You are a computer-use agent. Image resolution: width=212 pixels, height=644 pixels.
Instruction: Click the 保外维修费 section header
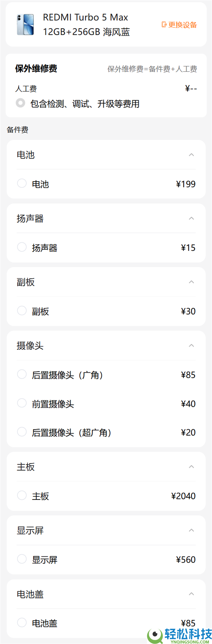pyautogui.click(x=37, y=69)
